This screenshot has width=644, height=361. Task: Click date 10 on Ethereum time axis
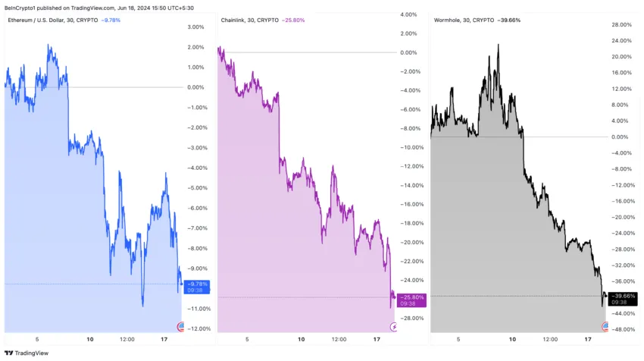coord(90,339)
